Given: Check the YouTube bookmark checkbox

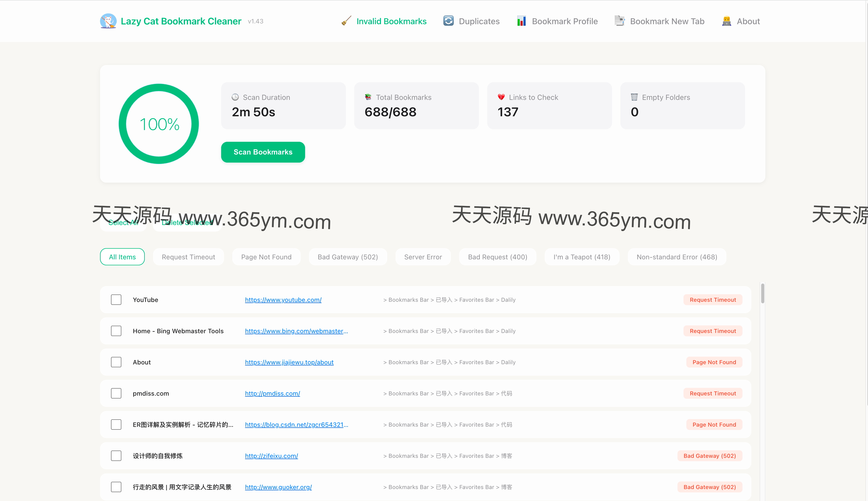Looking at the screenshot, I should [x=116, y=300].
